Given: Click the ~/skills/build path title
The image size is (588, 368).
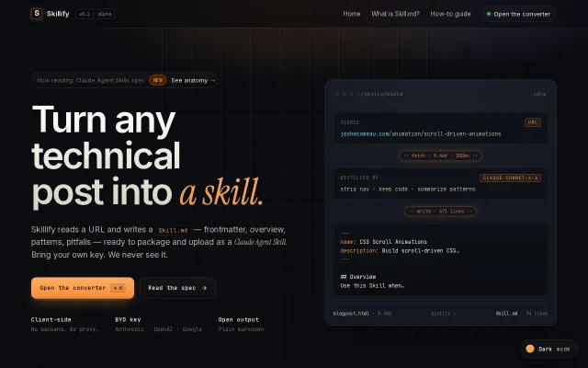Looking at the screenshot, I should tap(380, 94).
